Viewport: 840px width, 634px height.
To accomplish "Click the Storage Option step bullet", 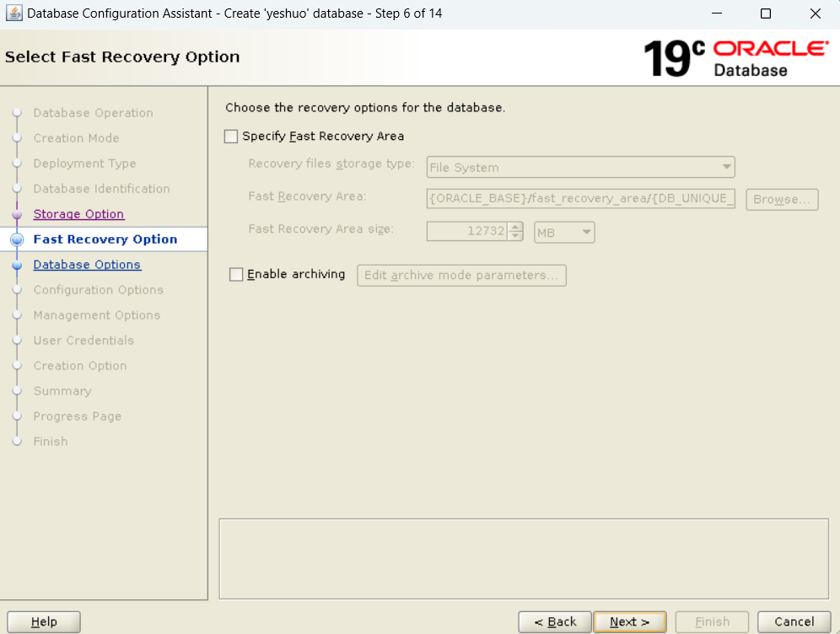I will tap(17, 214).
